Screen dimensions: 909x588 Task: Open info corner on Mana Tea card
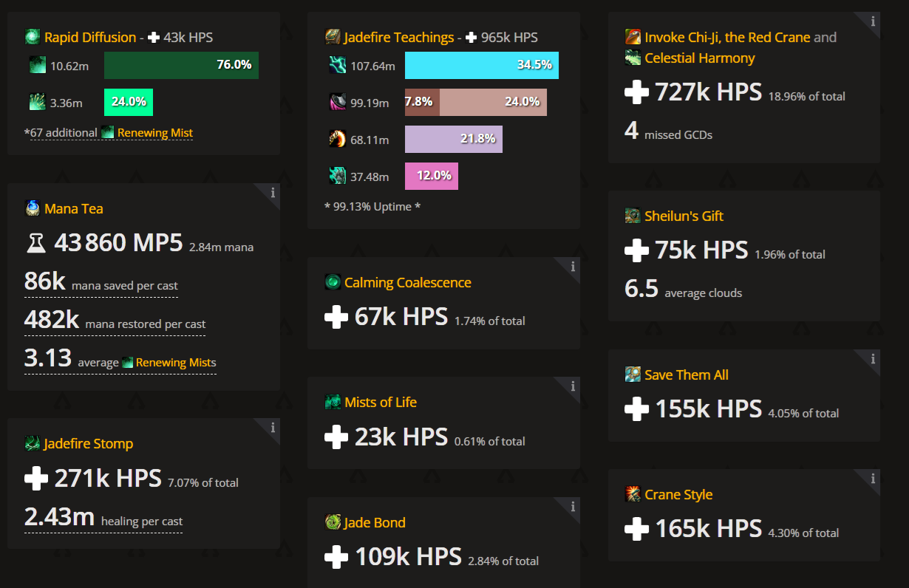pos(273,192)
